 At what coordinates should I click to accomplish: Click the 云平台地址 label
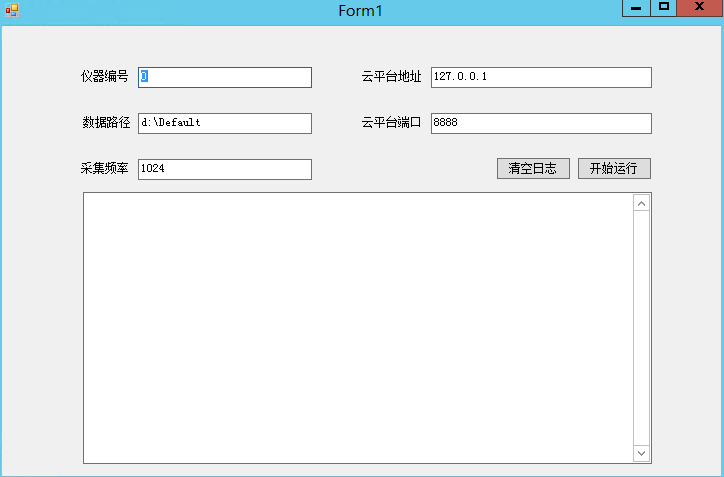coord(391,77)
